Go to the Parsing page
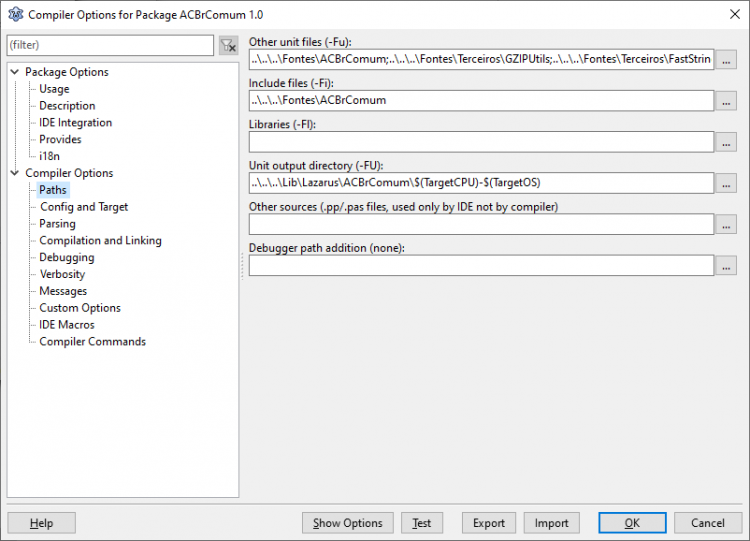750x541 pixels. (x=57, y=223)
